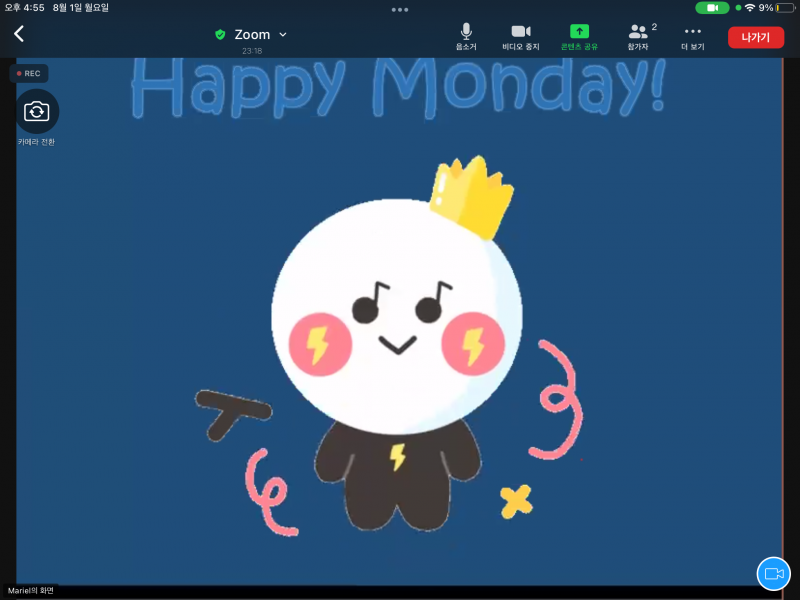Open the iPad multitasking three-dot menu
Screen dimensions: 800x600
tap(400, 9)
